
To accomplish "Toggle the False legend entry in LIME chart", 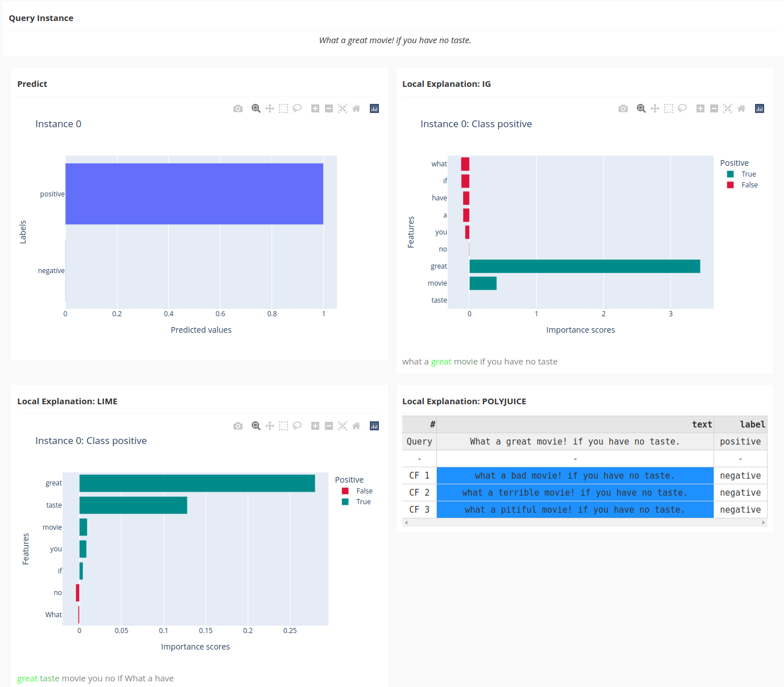I will (x=357, y=491).
